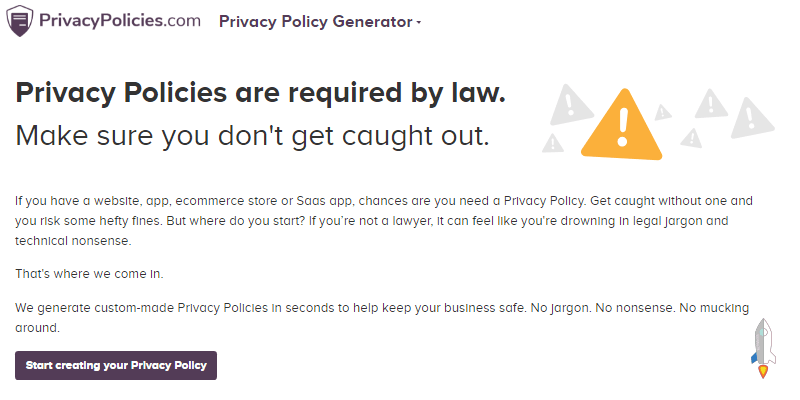
Task: Click the rocket scroll-to-top icon
Action: coord(762,348)
